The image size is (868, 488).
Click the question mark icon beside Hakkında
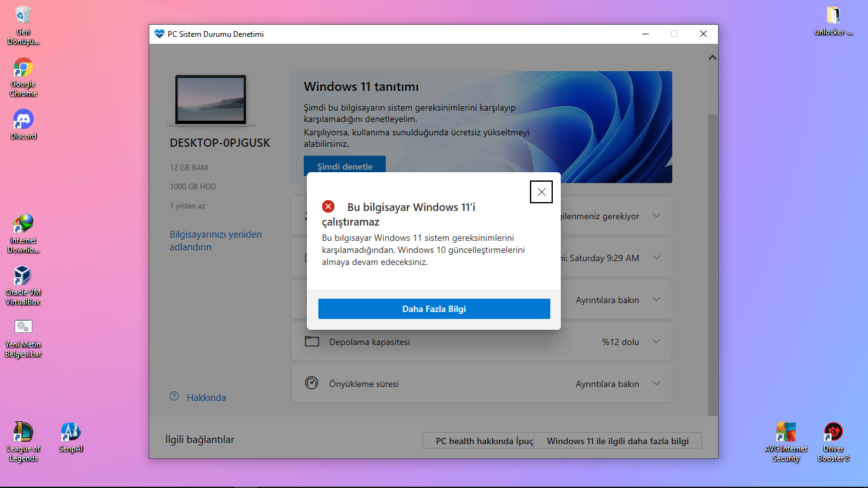tap(174, 396)
